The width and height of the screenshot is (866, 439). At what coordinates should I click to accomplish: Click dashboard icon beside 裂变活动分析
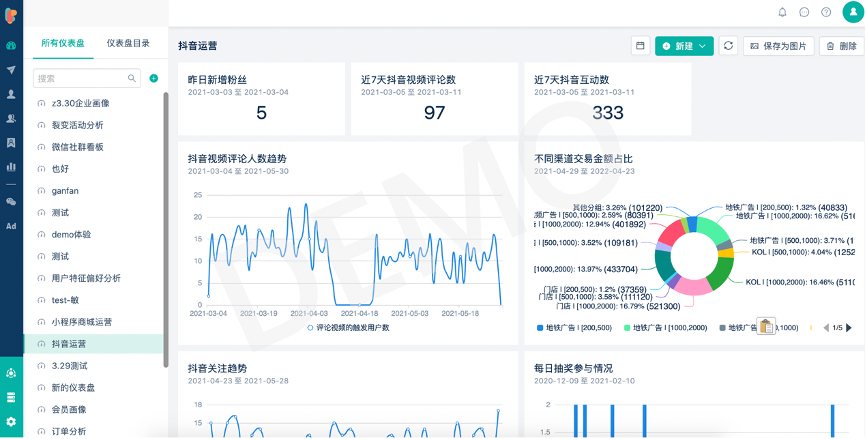point(41,125)
